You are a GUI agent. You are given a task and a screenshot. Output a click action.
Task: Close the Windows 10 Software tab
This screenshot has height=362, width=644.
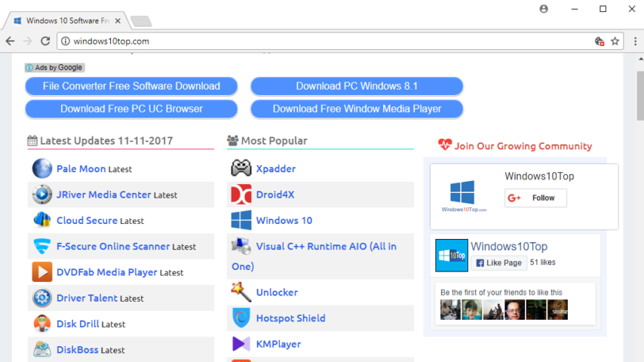click(x=118, y=20)
